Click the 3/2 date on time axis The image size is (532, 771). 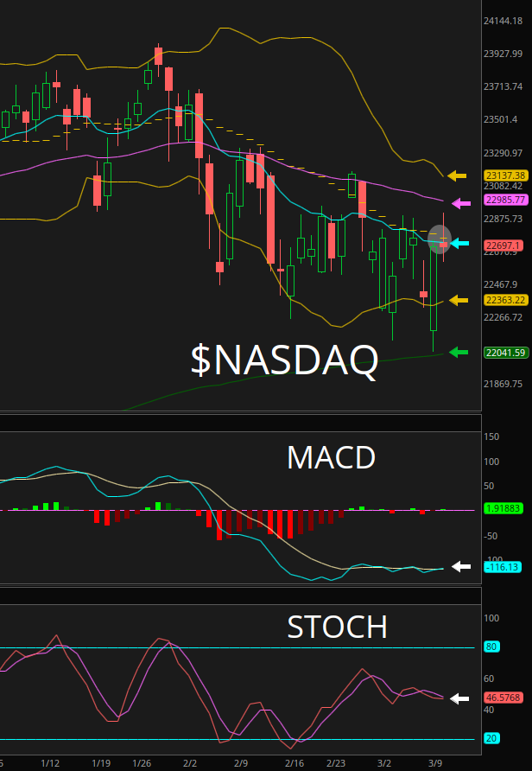(384, 763)
